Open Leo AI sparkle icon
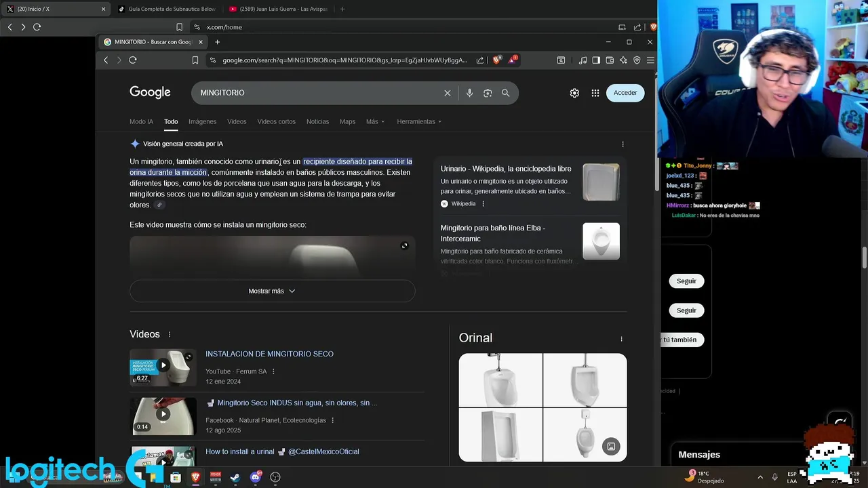Screen dimensions: 868x488 click(623, 60)
